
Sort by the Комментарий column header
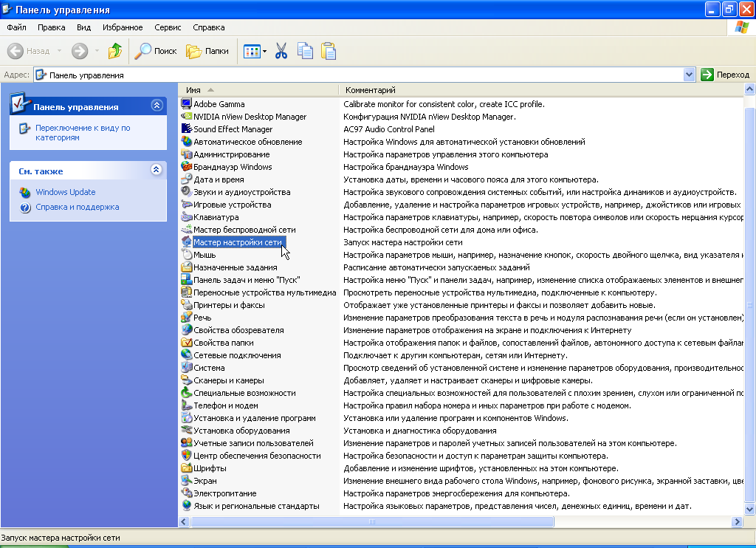371,90
